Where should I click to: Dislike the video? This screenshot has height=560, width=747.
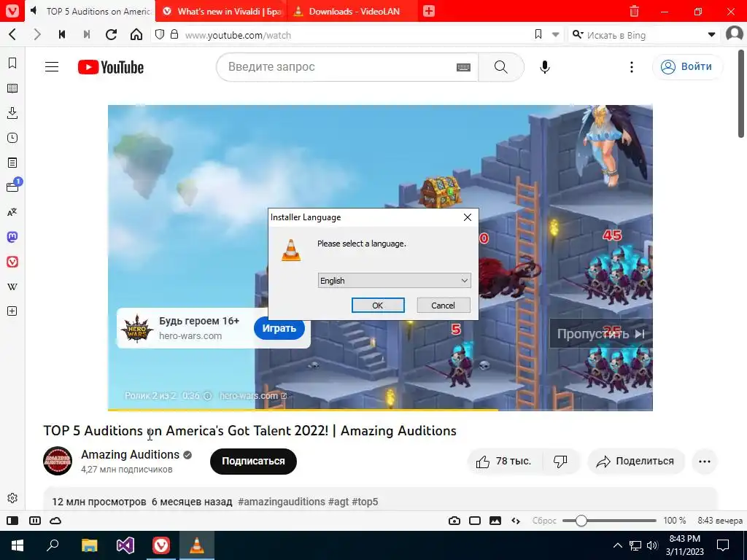pos(560,462)
